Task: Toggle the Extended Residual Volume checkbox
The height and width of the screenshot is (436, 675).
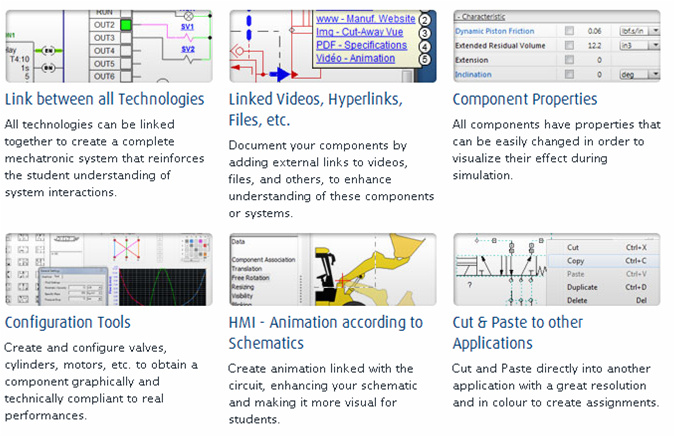Action: [569, 45]
